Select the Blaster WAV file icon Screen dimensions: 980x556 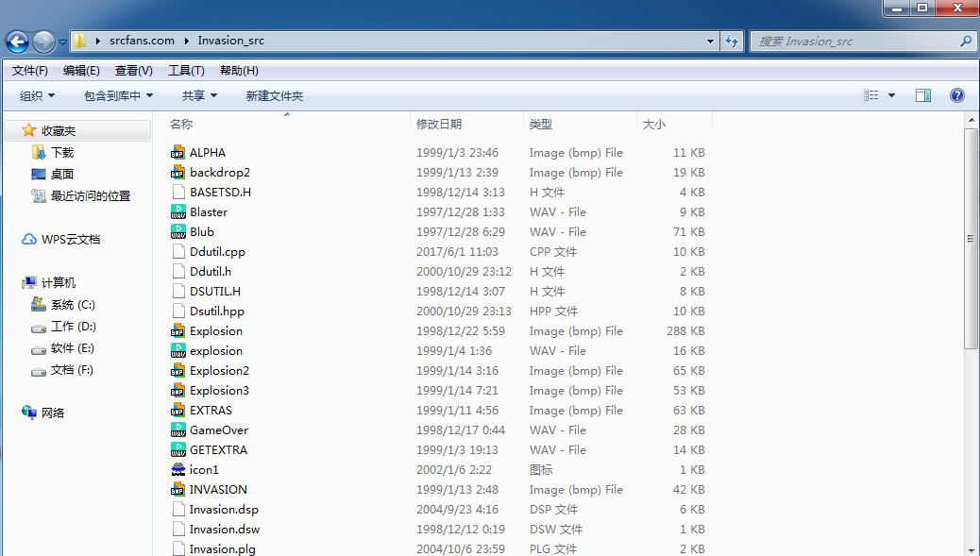click(178, 212)
